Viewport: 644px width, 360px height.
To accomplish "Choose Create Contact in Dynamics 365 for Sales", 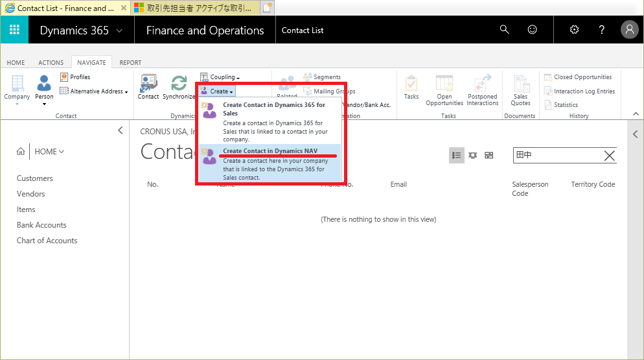I will (270, 122).
